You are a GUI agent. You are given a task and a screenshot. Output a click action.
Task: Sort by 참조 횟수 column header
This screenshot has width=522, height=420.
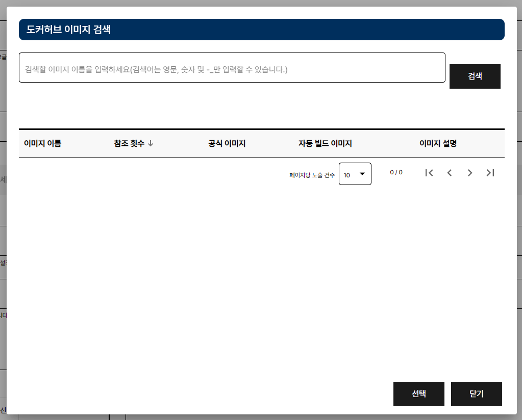click(x=130, y=144)
